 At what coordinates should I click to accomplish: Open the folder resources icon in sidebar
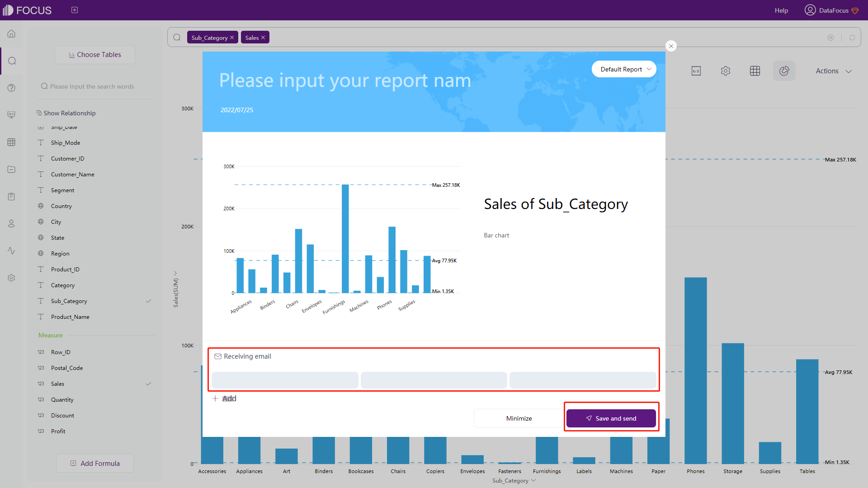coord(12,169)
